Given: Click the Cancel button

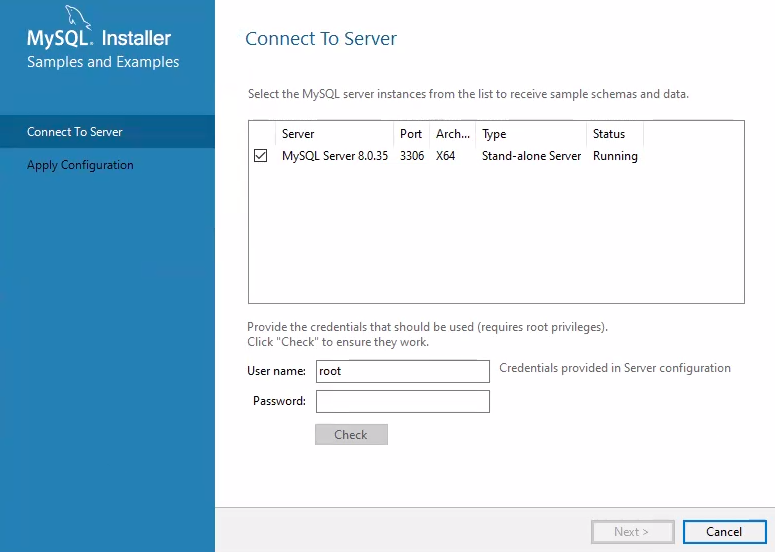Looking at the screenshot, I should pyautogui.click(x=724, y=532).
